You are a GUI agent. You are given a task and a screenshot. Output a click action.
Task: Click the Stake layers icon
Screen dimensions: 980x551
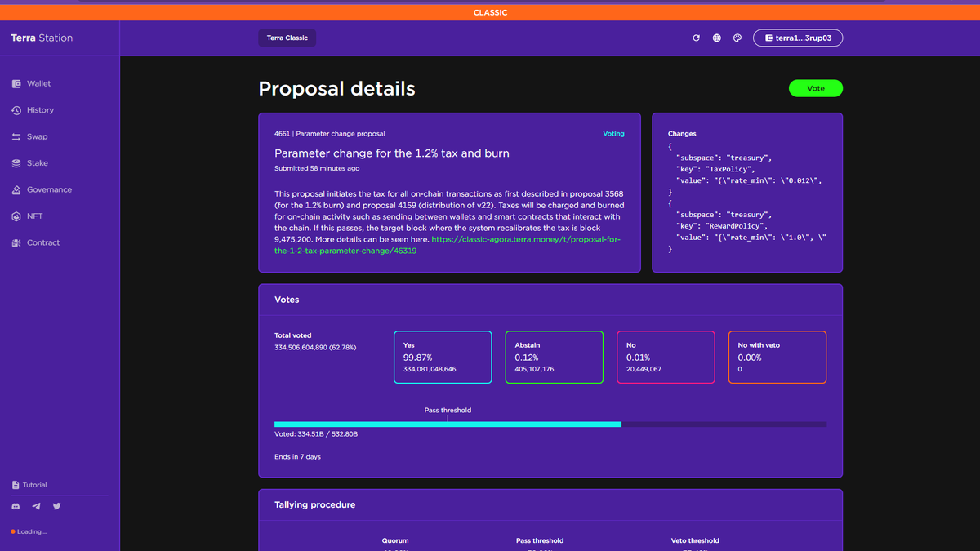pyautogui.click(x=16, y=163)
